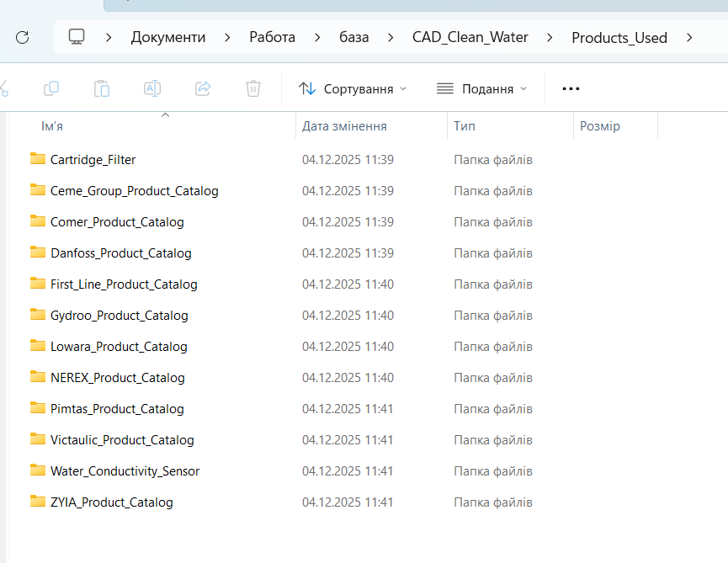Click the Rename toolbar icon
728x574 pixels.
click(x=152, y=88)
